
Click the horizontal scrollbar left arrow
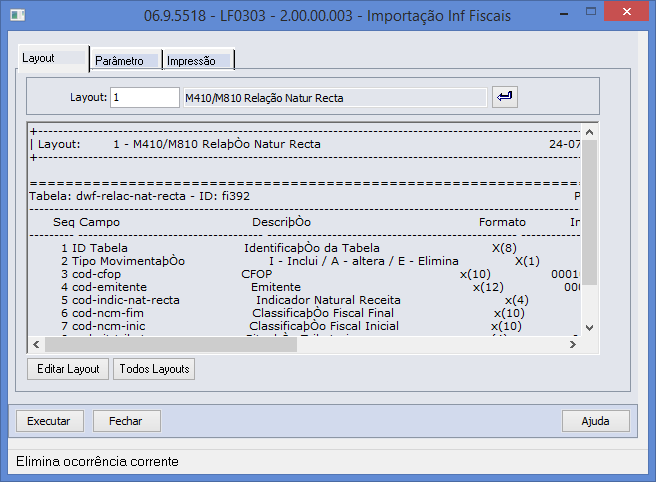36,345
